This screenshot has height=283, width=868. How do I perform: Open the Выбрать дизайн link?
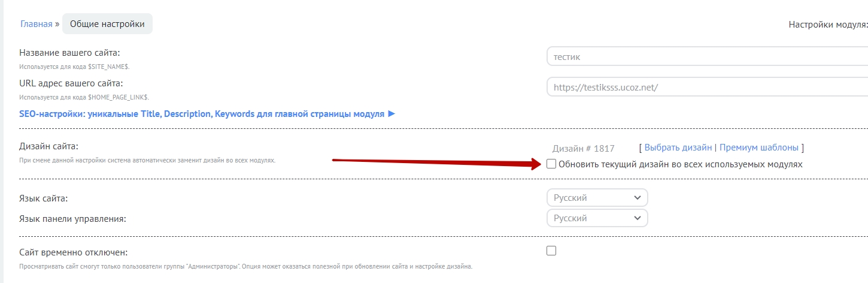click(678, 147)
